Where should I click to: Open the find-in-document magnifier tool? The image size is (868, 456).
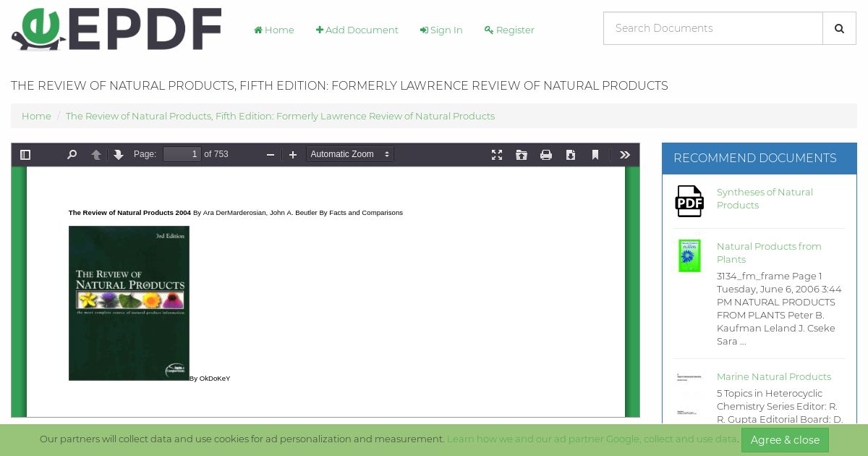pyautogui.click(x=72, y=155)
